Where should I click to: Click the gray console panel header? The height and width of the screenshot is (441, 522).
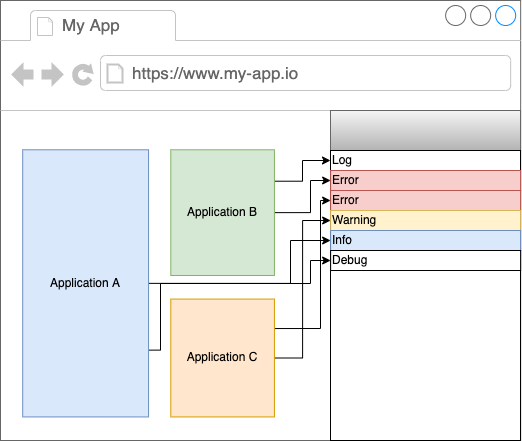click(x=425, y=130)
